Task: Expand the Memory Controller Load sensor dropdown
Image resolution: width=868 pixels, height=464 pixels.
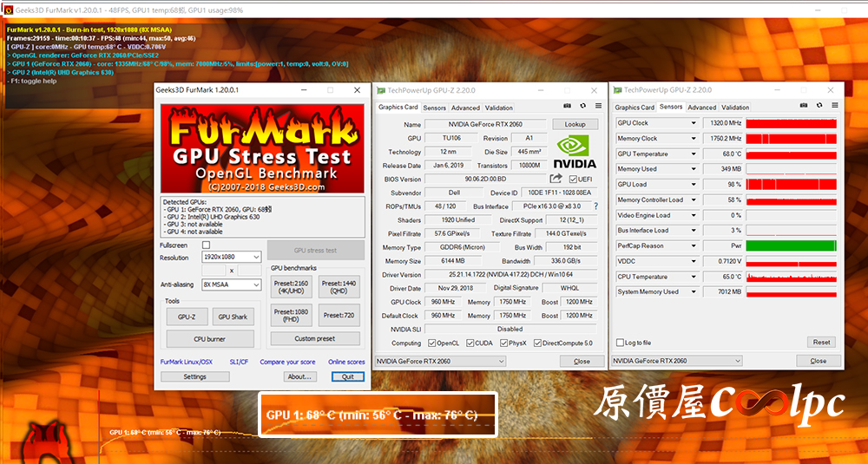Action: (x=693, y=199)
